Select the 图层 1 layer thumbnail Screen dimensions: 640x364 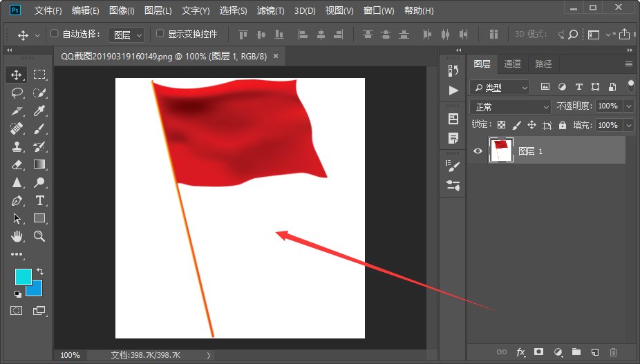point(501,150)
